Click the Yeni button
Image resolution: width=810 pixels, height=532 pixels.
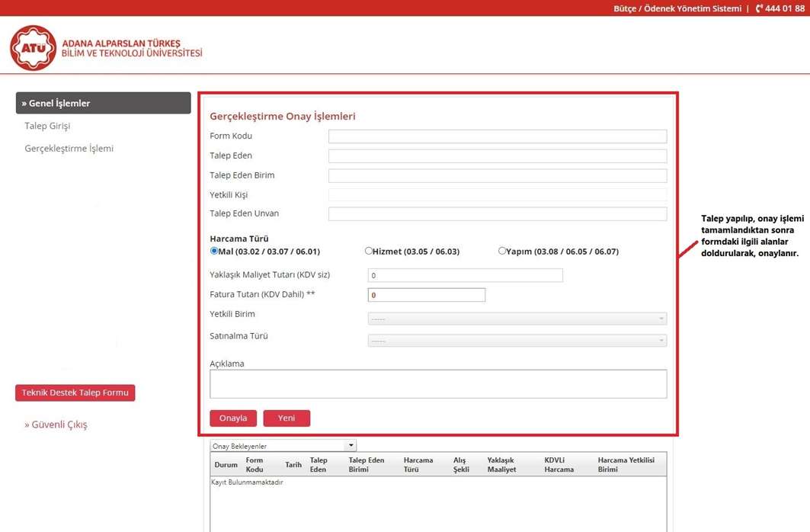[x=287, y=418]
